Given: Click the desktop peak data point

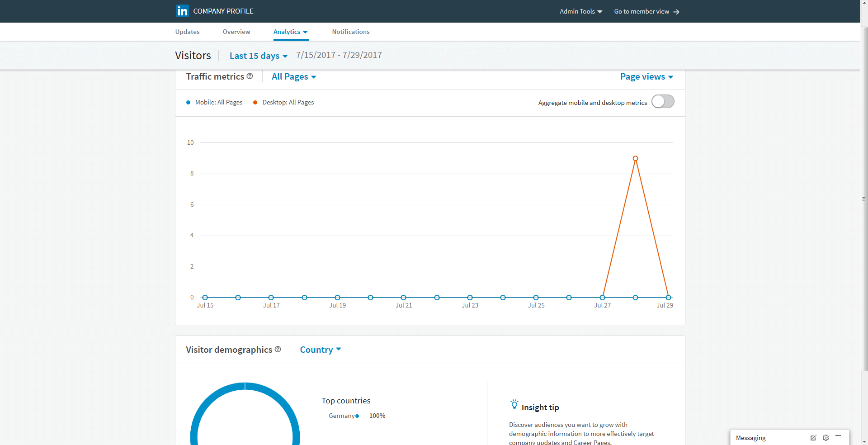Looking at the screenshot, I should [635, 159].
